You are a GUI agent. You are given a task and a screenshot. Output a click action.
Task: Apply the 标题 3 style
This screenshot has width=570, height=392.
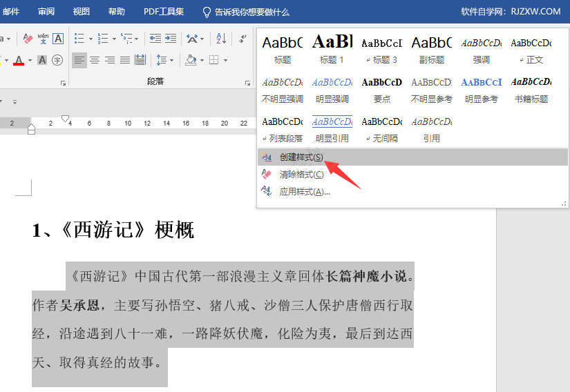tap(381, 50)
